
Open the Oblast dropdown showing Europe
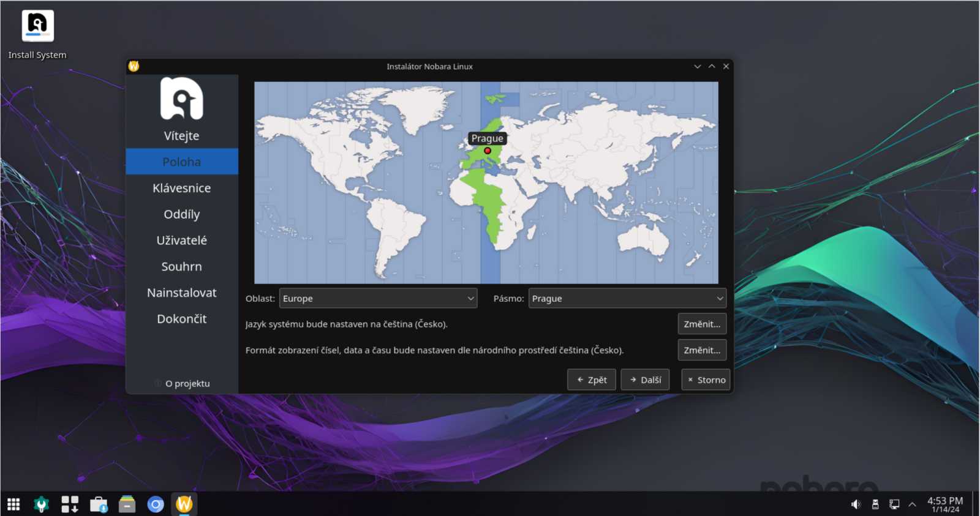(378, 298)
